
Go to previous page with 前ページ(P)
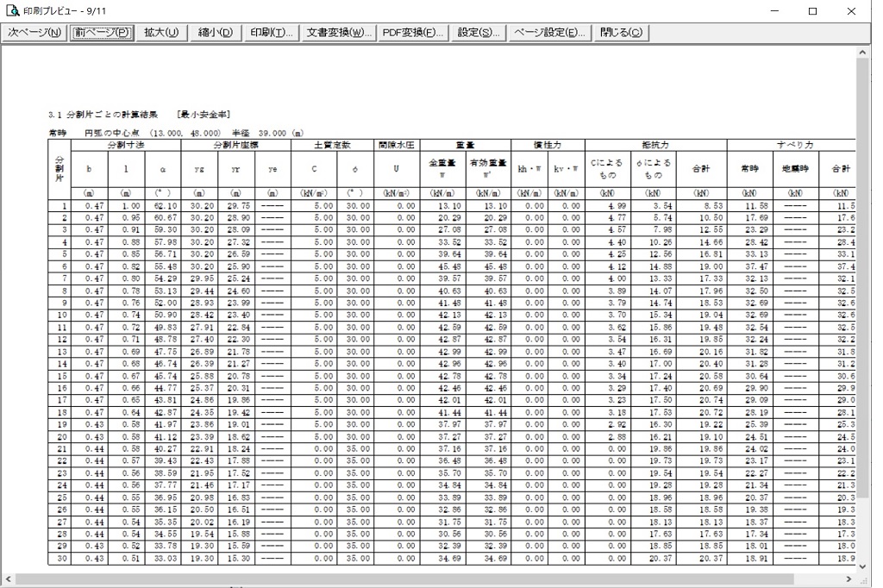(x=101, y=33)
